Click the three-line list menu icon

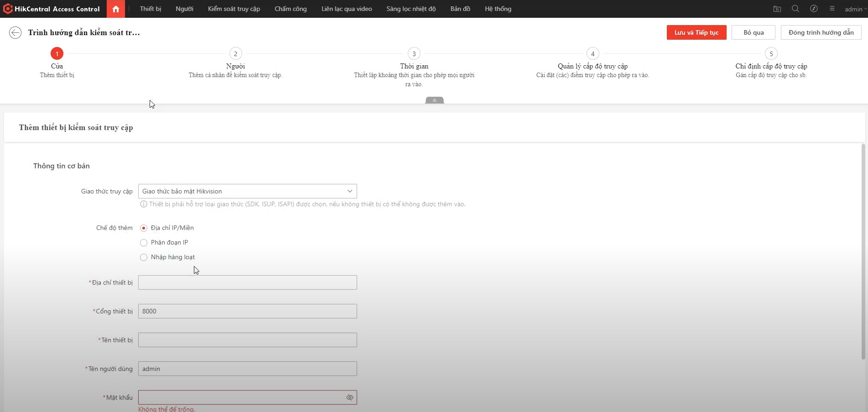tap(832, 9)
